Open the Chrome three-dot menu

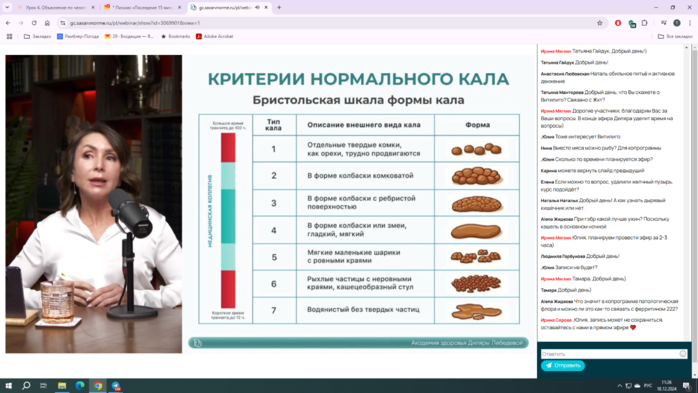click(690, 23)
